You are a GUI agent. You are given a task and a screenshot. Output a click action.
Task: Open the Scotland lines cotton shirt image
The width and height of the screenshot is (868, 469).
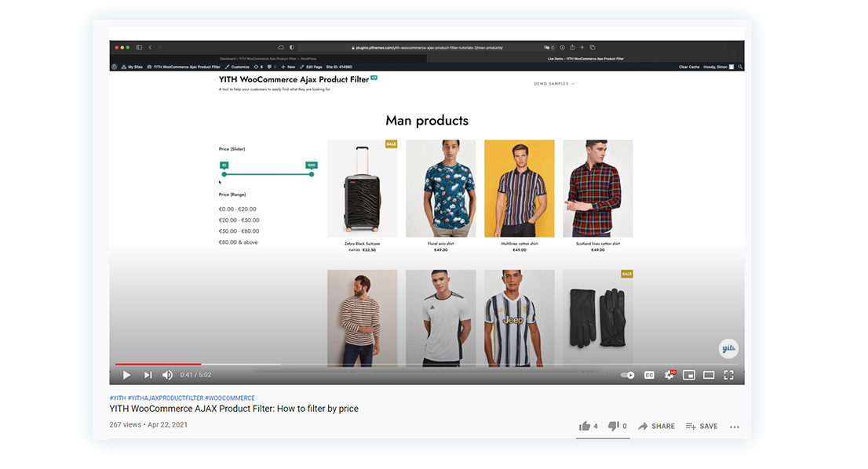tap(598, 188)
